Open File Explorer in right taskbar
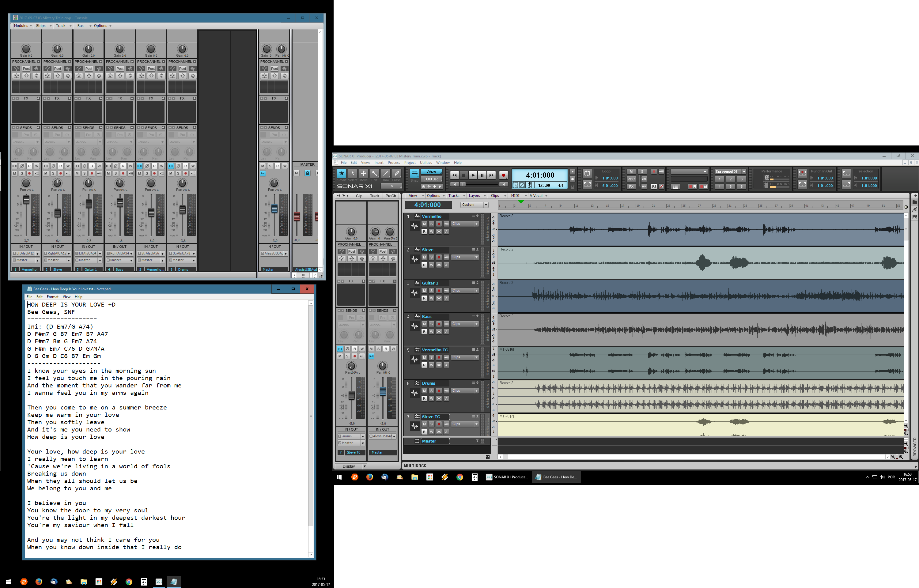The image size is (919, 588). 415,477
